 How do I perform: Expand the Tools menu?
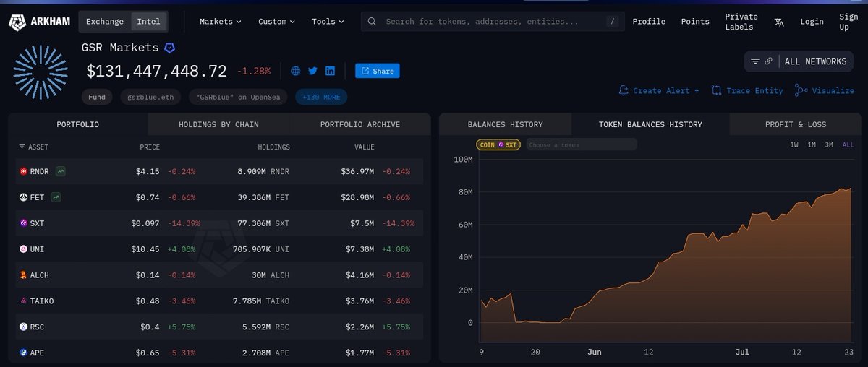point(327,22)
